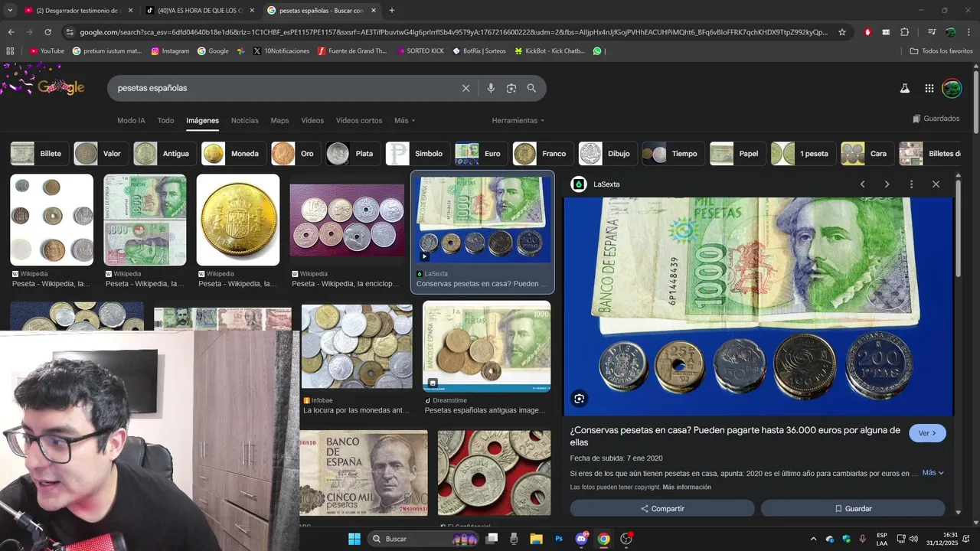The image size is (980, 551).
Task: Open Google Search Labs flask icon
Action: tap(904, 88)
